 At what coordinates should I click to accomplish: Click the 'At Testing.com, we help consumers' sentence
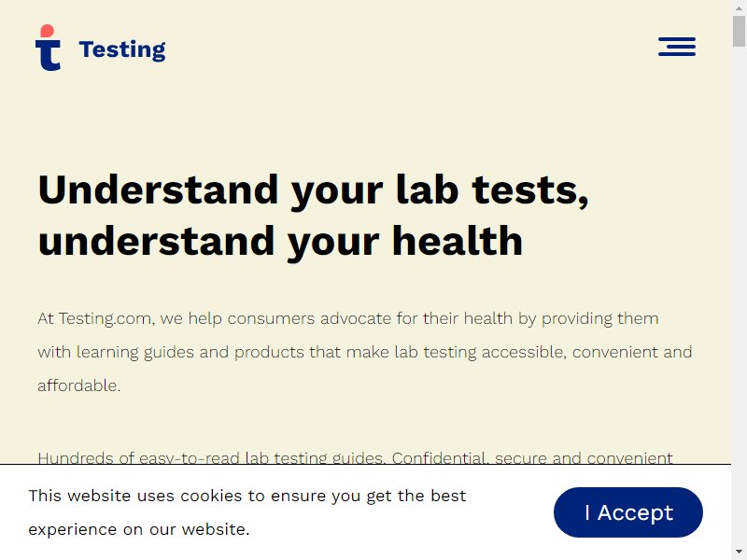tap(176, 318)
